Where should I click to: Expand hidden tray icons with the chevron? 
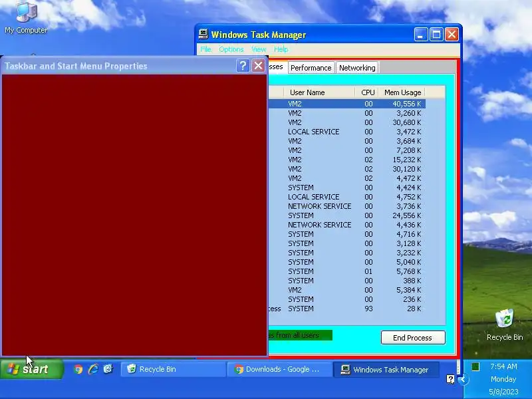463,379
